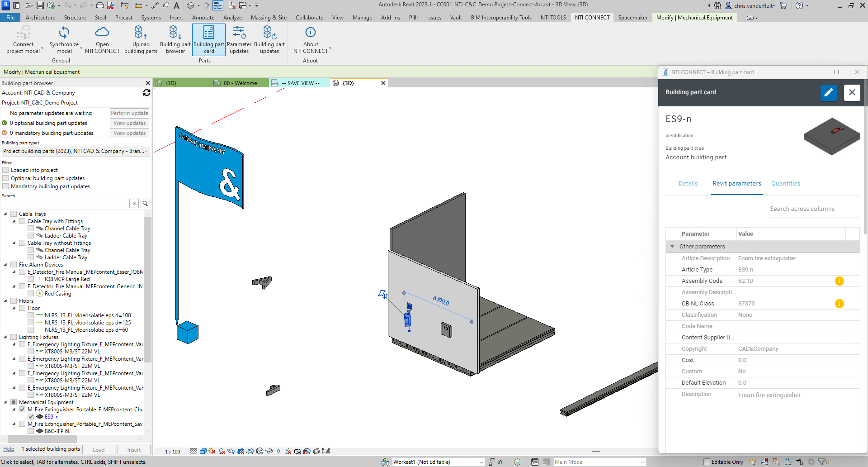Viewport: 868px width, 467px height.
Task: Click tree horizontal scrollbar in browser
Action: (x=42, y=439)
